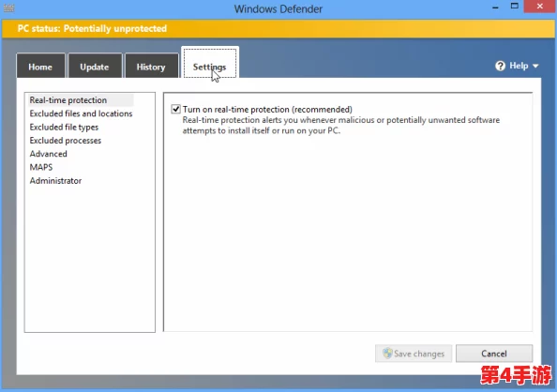Click the shield icon on Save changes

click(x=387, y=354)
